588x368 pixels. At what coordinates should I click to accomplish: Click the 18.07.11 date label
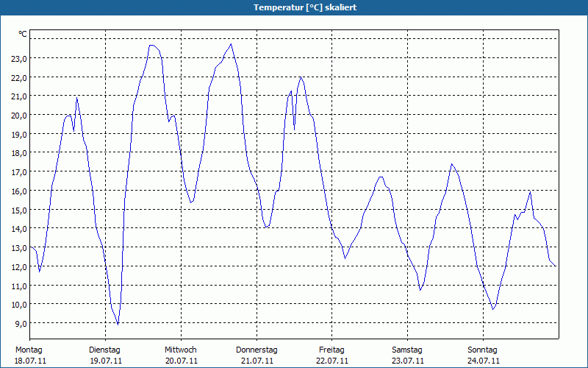(x=30, y=361)
